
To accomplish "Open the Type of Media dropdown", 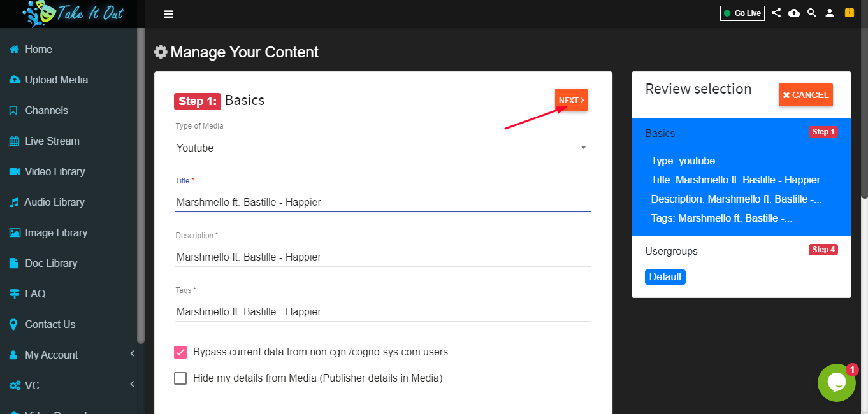I will (x=383, y=148).
